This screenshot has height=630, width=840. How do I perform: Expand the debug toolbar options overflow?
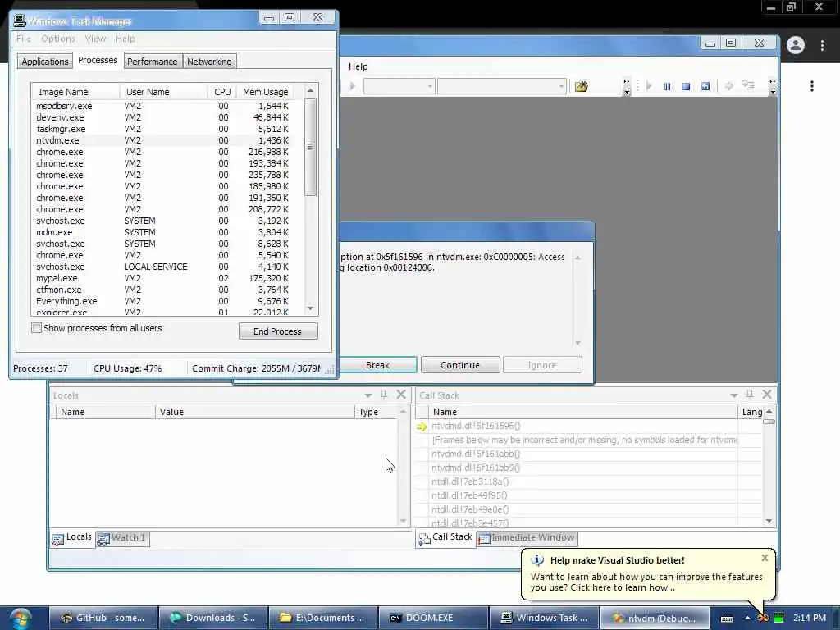pyautogui.click(x=772, y=86)
